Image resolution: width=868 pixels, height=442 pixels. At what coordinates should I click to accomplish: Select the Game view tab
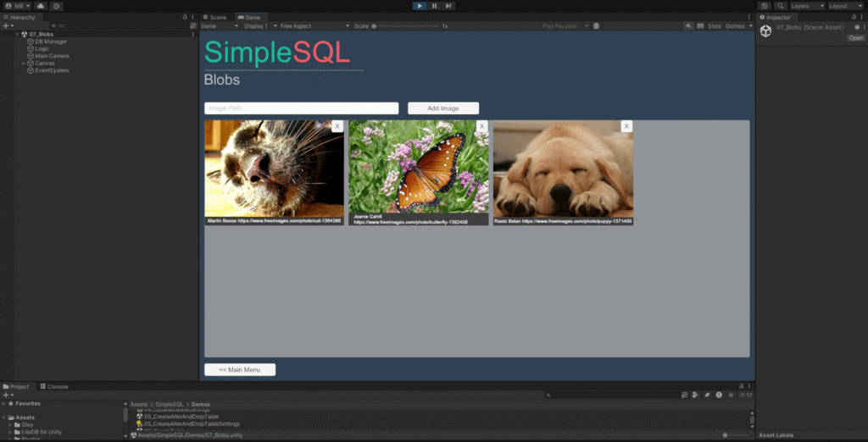(250, 17)
